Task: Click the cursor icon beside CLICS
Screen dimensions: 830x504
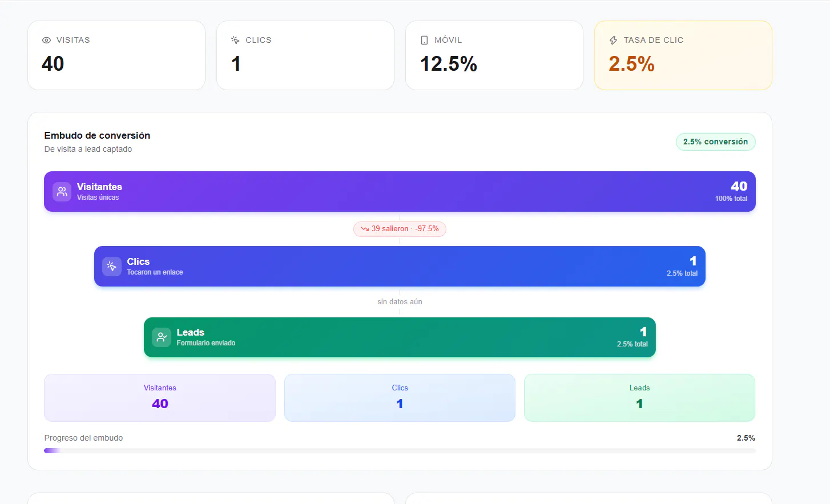Action: 235,41
